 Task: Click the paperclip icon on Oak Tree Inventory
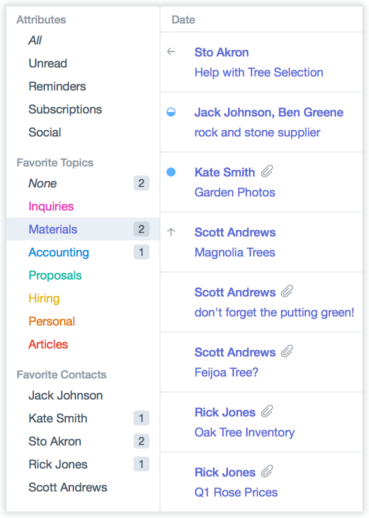pos(267,411)
